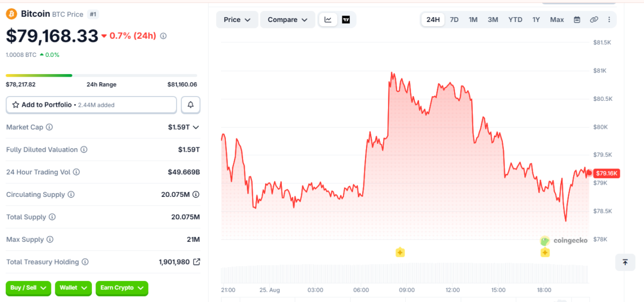644x302 pixels.
Task: Click the scroll-to-top arrow button
Action: tap(625, 262)
